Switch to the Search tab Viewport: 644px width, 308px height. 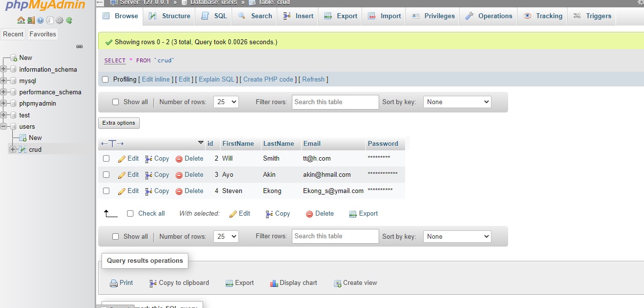tap(255, 16)
